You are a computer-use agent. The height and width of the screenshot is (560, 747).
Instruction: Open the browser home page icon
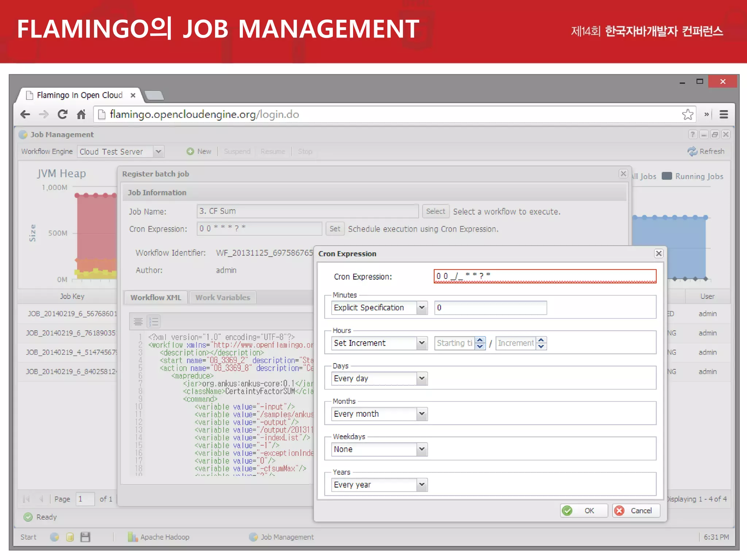[x=81, y=114]
